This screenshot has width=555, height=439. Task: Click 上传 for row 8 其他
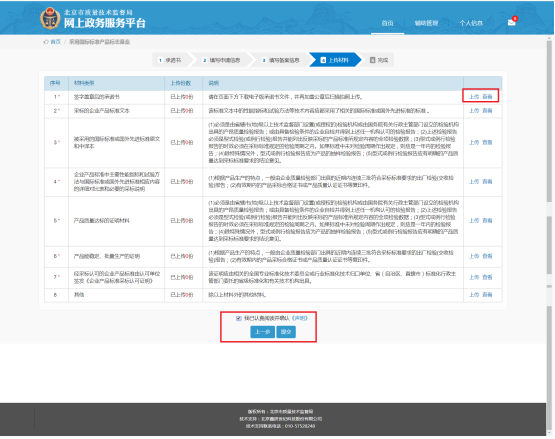(x=474, y=295)
